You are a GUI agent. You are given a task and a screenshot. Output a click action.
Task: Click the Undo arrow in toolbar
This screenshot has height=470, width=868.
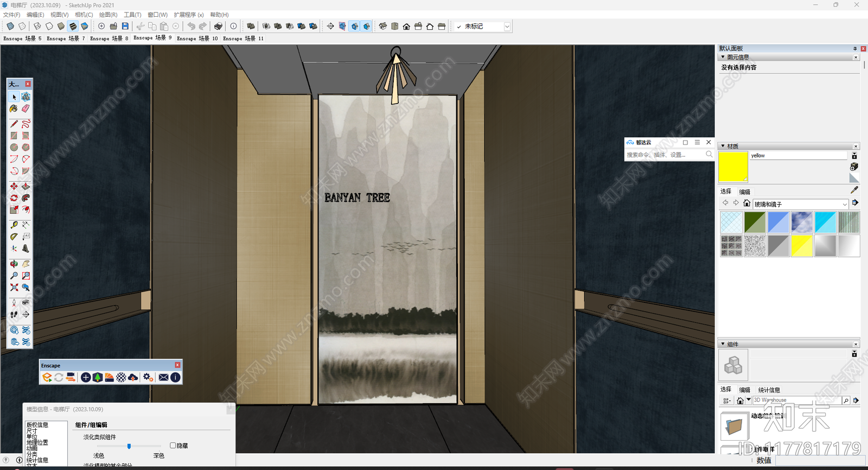pos(191,26)
